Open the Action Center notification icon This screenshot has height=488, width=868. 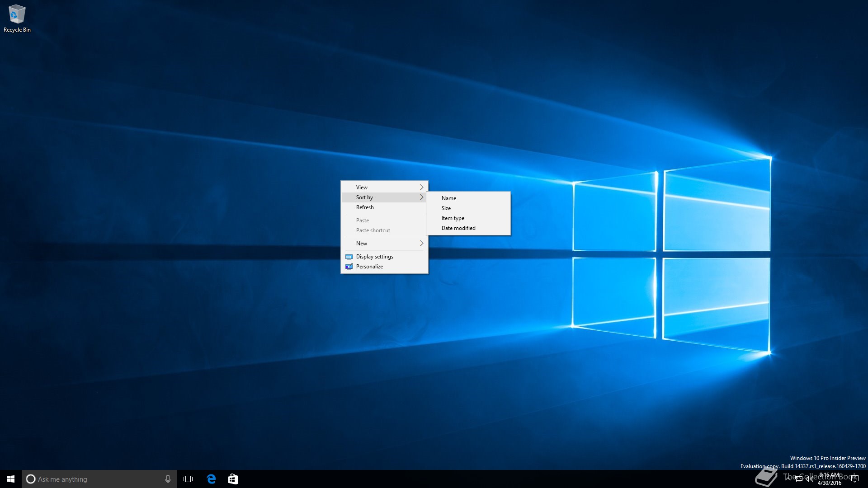click(854, 479)
